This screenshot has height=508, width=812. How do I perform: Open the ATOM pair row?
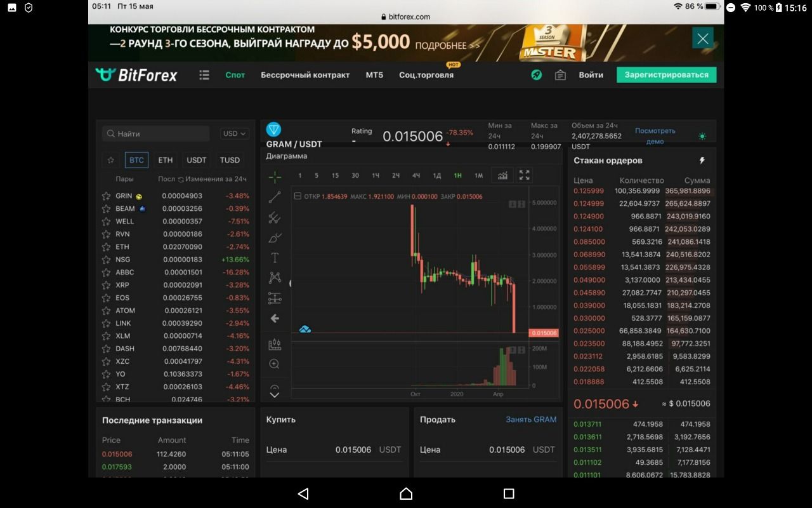coord(175,311)
